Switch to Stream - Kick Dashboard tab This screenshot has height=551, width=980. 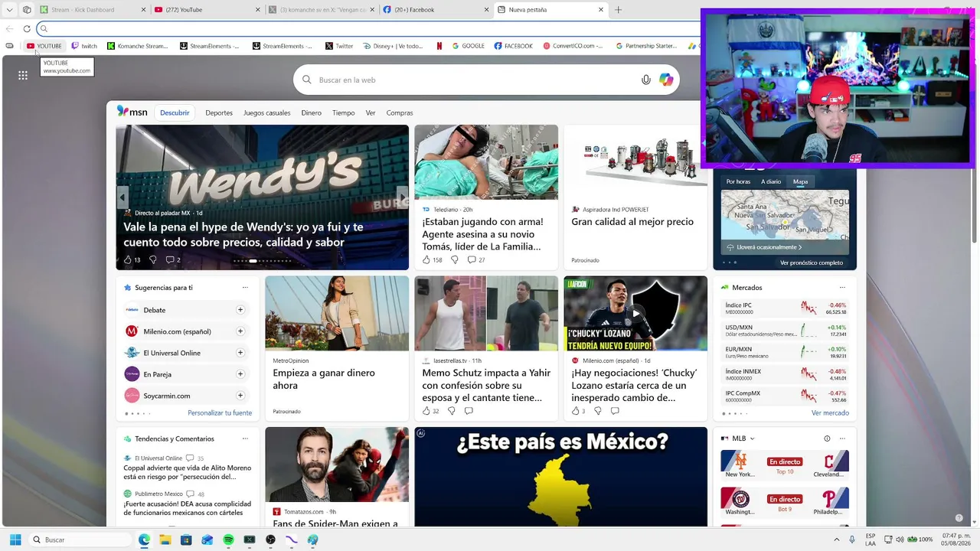tap(93, 10)
